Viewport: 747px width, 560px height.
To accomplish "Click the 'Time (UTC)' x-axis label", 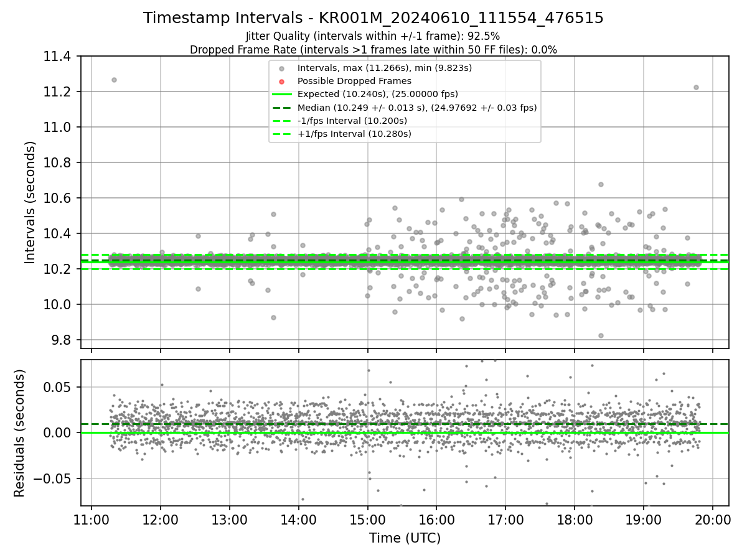I will click(x=405, y=538).
